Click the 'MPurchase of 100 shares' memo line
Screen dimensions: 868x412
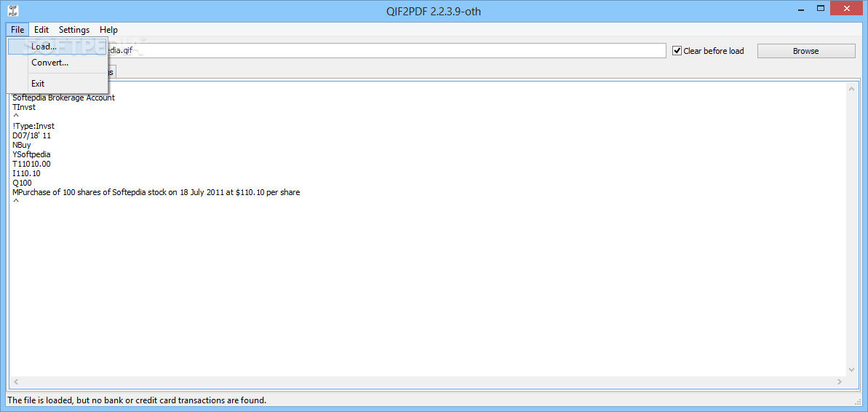pos(156,192)
